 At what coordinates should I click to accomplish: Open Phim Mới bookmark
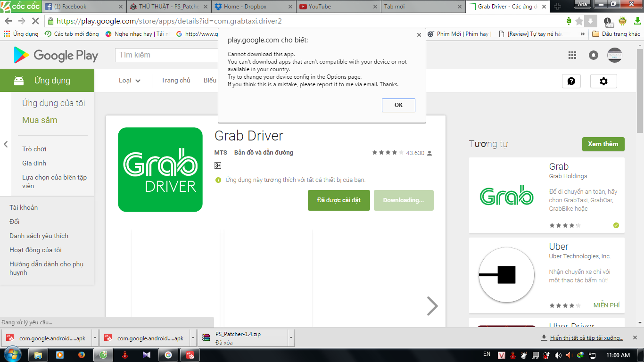click(459, 34)
